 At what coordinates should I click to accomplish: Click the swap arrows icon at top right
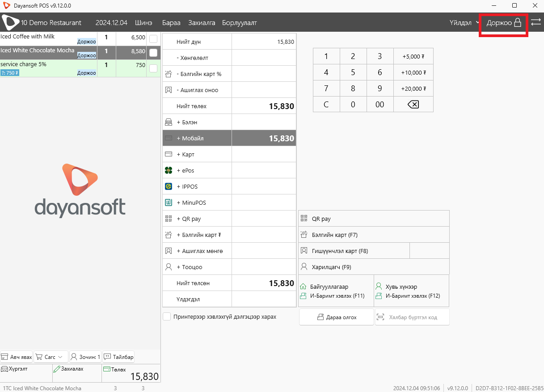point(536,22)
